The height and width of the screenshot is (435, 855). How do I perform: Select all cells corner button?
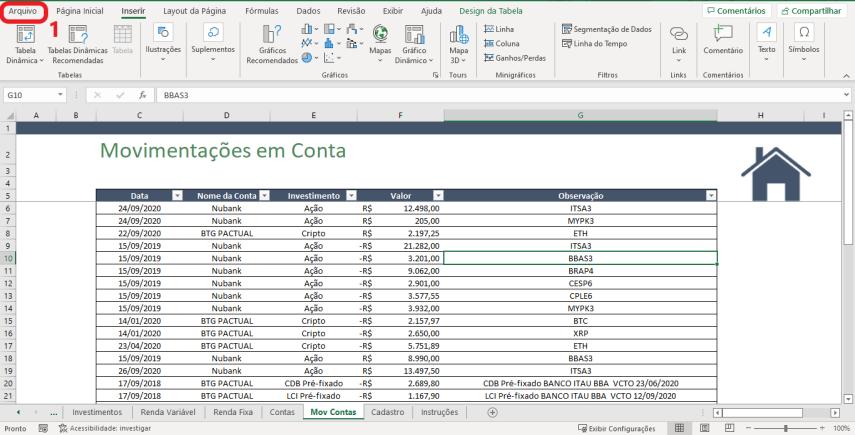9,116
